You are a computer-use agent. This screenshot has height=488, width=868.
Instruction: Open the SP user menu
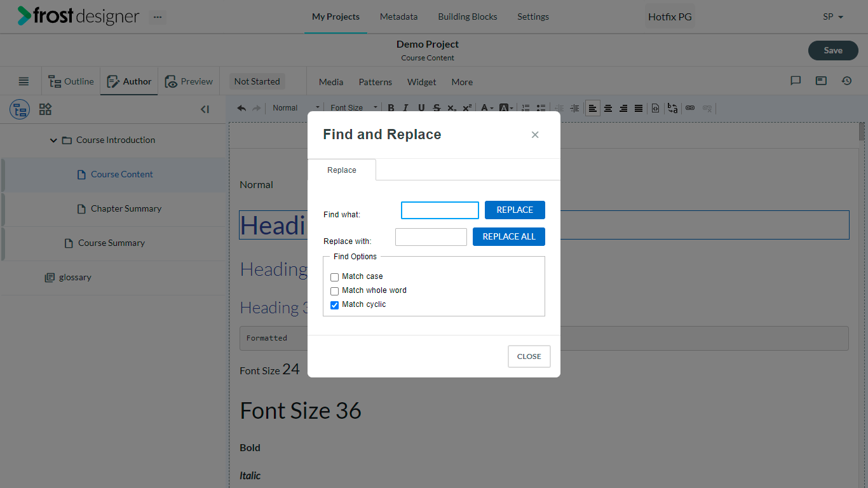click(833, 17)
